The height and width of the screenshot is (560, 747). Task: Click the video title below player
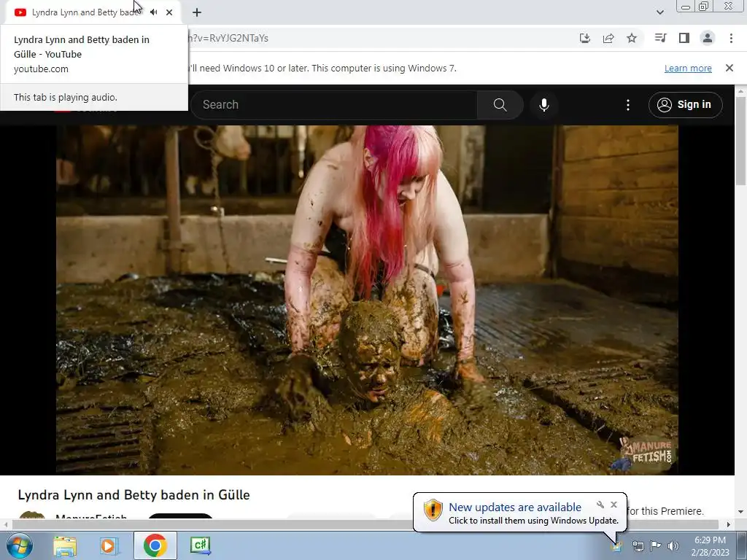134,495
